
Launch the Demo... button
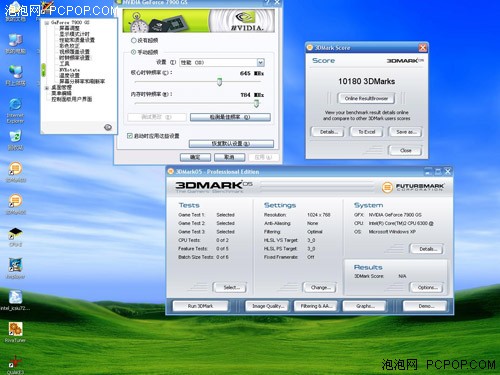(425, 306)
